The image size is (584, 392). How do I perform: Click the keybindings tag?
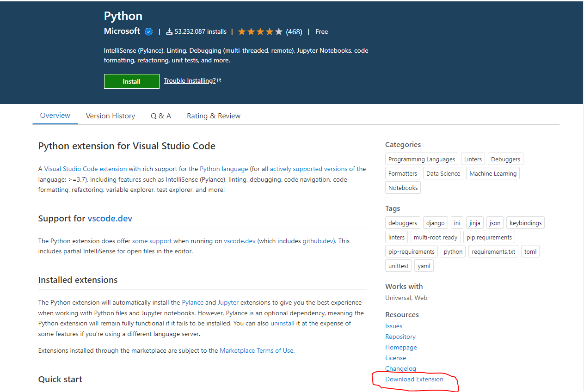click(x=526, y=223)
